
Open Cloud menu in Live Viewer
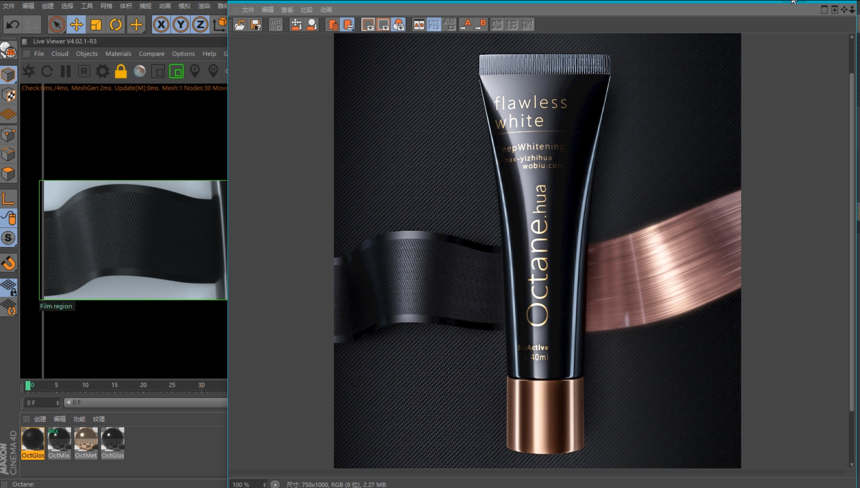pos(60,54)
